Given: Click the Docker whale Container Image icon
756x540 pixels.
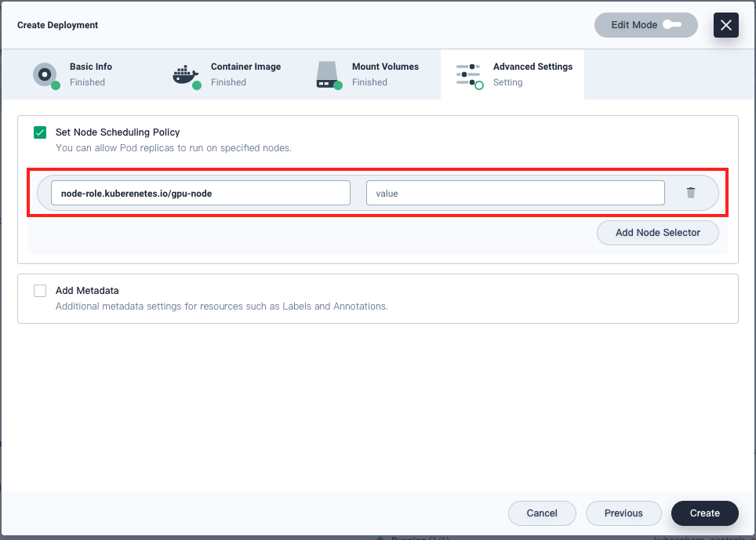Looking at the screenshot, I should (x=186, y=74).
